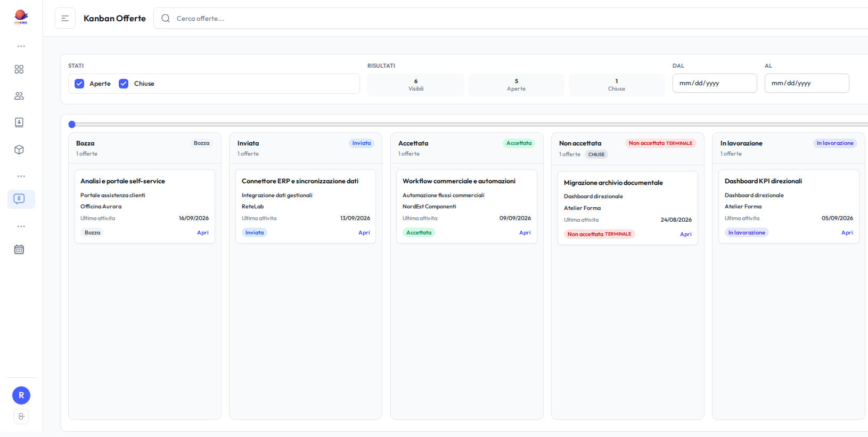
Task: Open Apri on Connettore ERP card
Action: [364, 233]
